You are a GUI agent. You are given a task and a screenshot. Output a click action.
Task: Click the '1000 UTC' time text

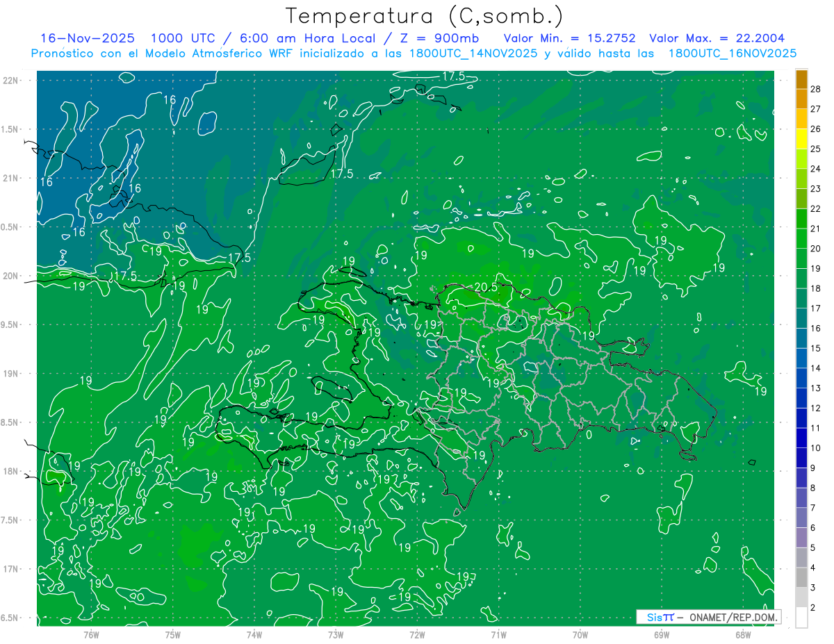pyautogui.click(x=185, y=38)
